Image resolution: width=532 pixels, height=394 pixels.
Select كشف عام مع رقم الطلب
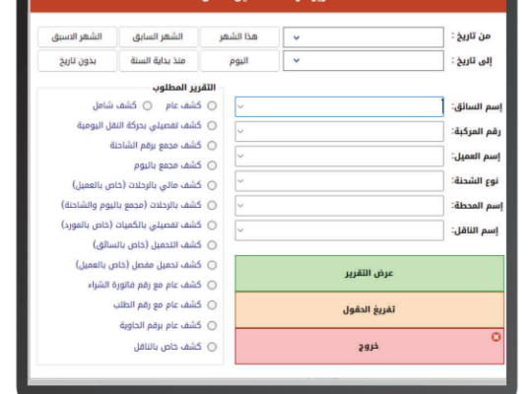coord(212,305)
